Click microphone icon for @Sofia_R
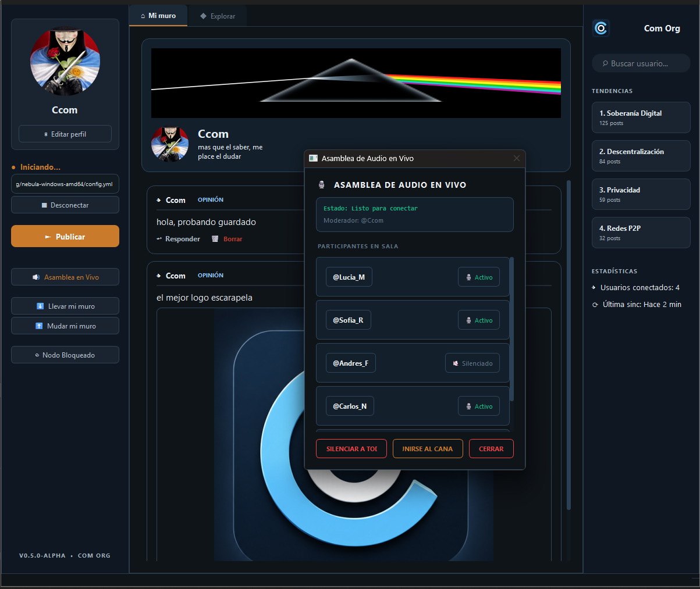 point(468,320)
